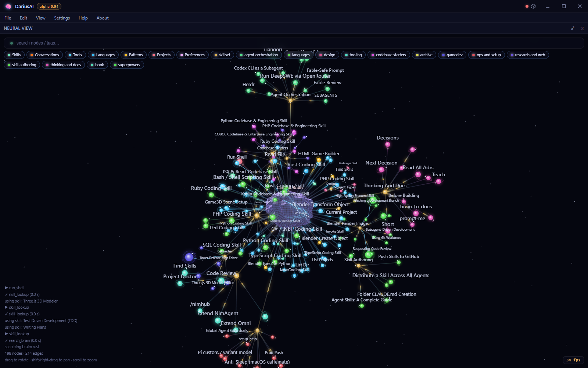Image resolution: width=588 pixels, height=368 pixels.
Task: Open the File menu
Action: coord(8,18)
